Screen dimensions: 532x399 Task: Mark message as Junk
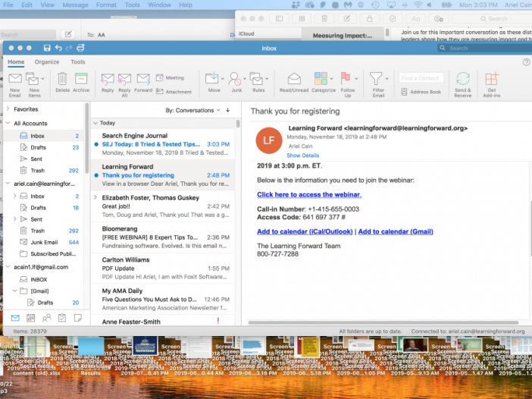click(x=235, y=78)
